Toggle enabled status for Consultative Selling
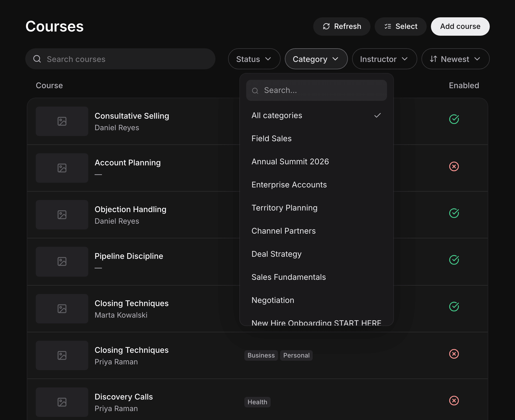 click(454, 119)
